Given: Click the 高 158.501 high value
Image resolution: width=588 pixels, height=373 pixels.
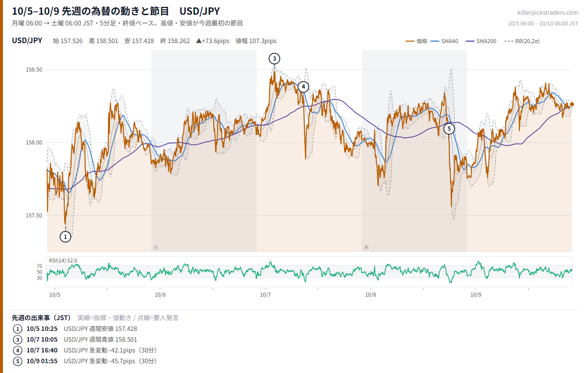Looking at the screenshot, I should [x=103, y=41].
